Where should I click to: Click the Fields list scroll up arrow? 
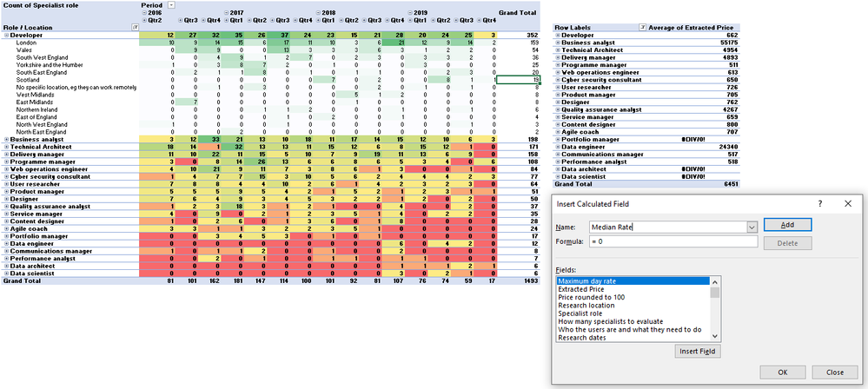[714, 281]
